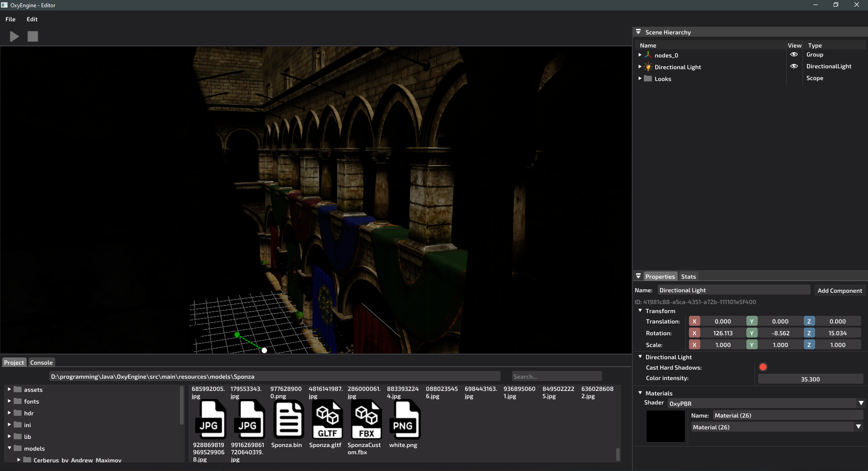Viewport: 868px width, 471px height.
Task: Click the nodes_0 axis icon in hierarchy
Action: coord(648,55)
